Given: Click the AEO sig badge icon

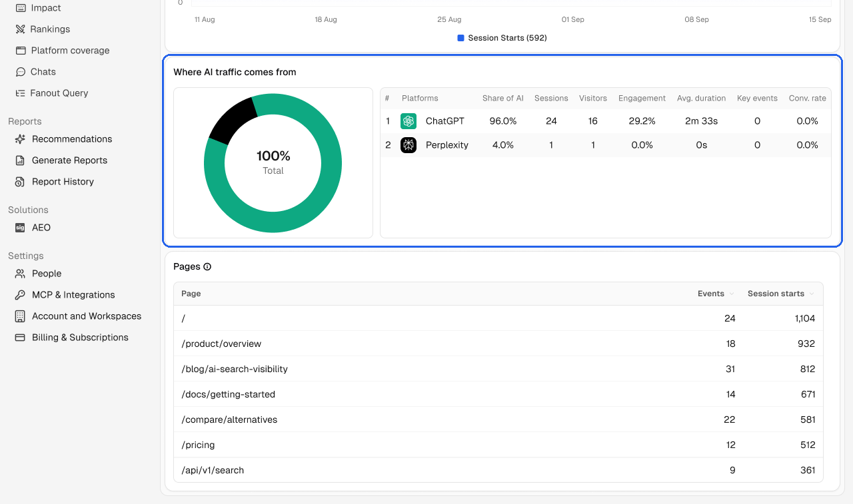Looking at the screenshot, I should (20, 228).
